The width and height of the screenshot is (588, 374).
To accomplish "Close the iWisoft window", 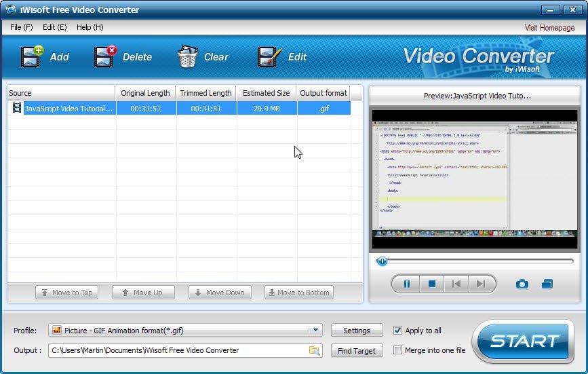I will pyautogui.click(x=572, y=10).
